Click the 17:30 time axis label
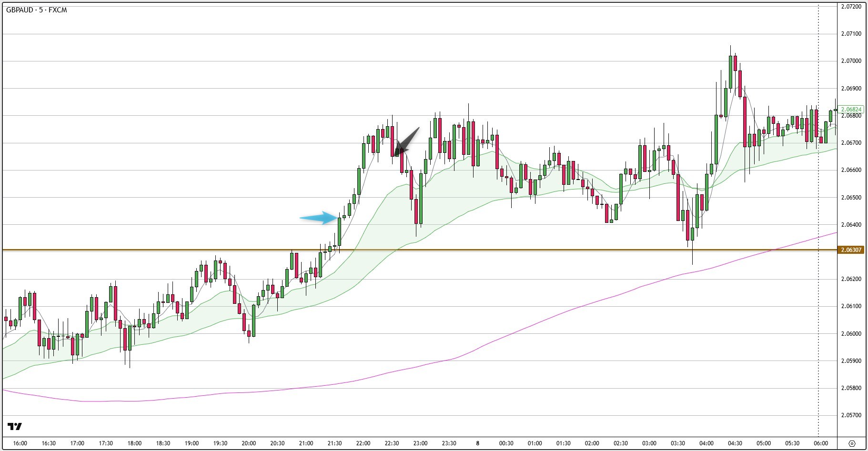 pyautogui.click(x=106, y=443)
